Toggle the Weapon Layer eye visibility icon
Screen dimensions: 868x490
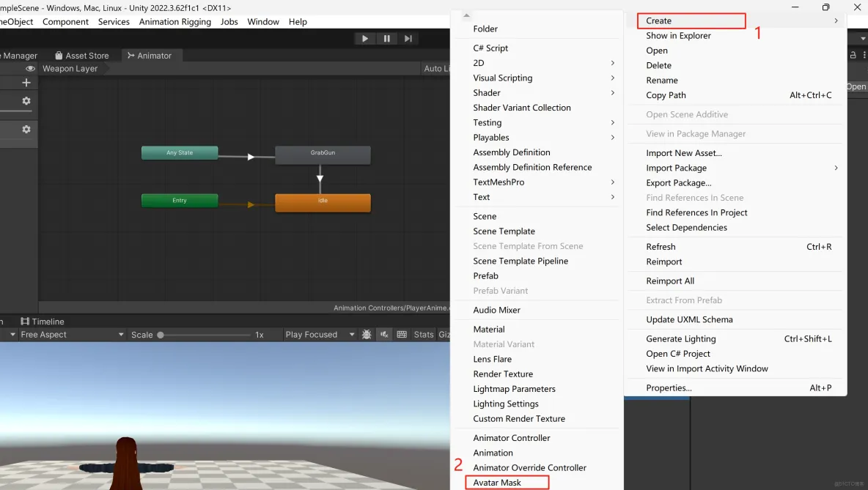(29, 68)
